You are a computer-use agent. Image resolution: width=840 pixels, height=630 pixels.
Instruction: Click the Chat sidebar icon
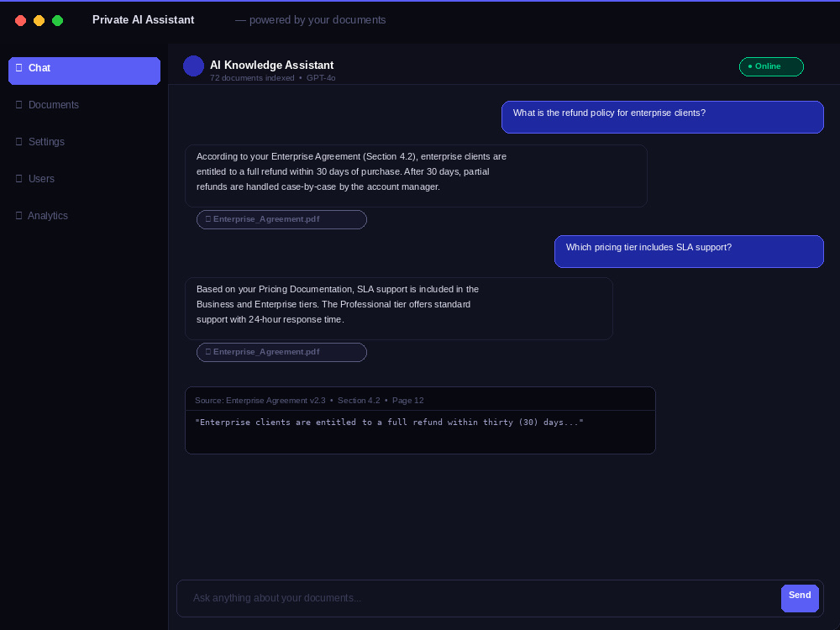click(18, 67)
